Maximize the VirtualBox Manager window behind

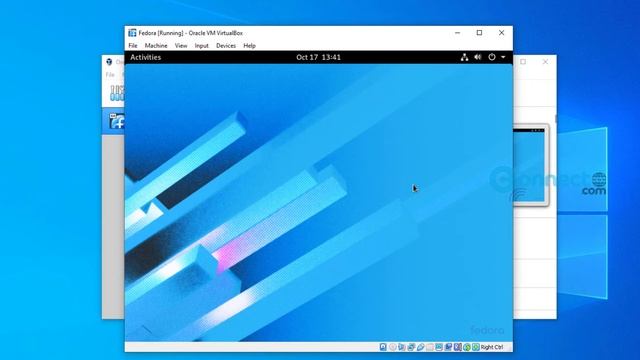[523, 62]
